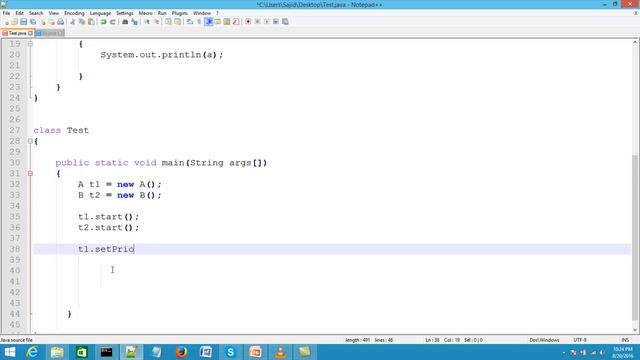640x360 pixels.
Task: Click the scrollbar up arrow
Action: coord(635,42)
